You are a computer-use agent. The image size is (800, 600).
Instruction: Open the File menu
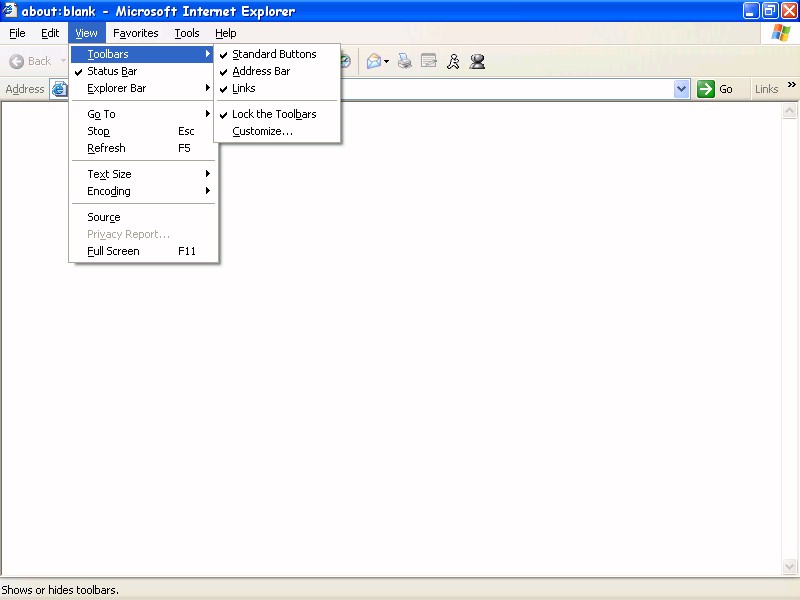tap(17, 33)
